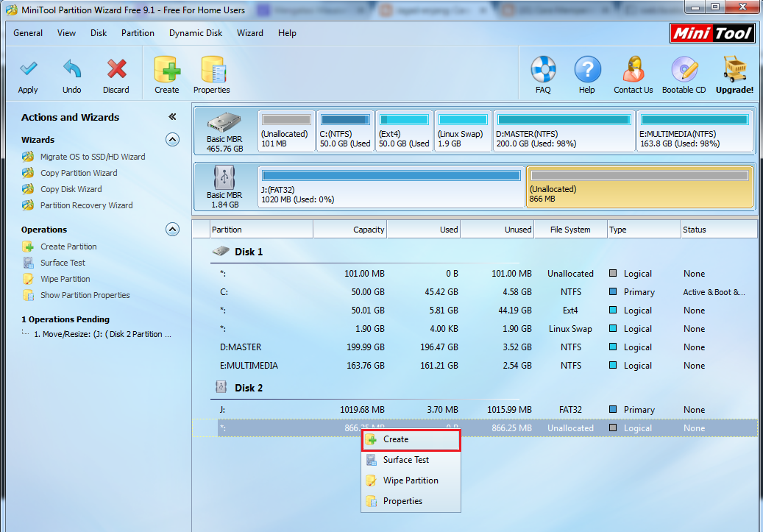
Task: Open the Dynamic Disk menu
Action: [195, 33]
